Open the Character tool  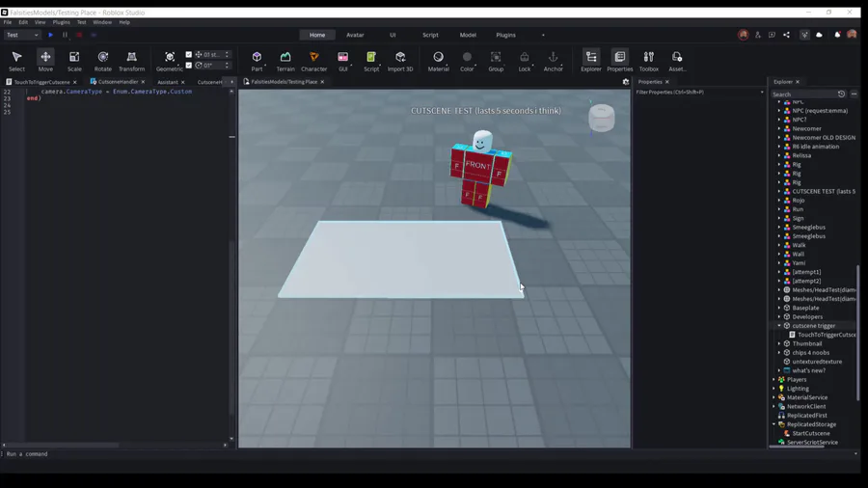[313, 61]
